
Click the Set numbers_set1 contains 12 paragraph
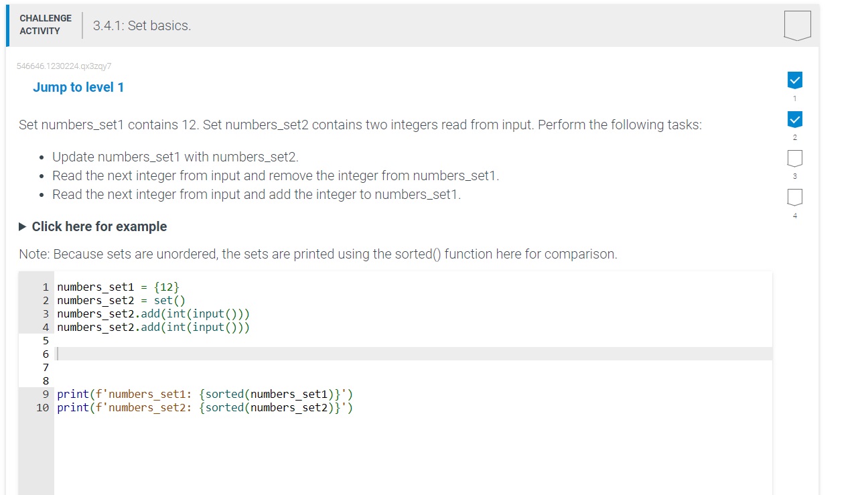coord(360,125)
